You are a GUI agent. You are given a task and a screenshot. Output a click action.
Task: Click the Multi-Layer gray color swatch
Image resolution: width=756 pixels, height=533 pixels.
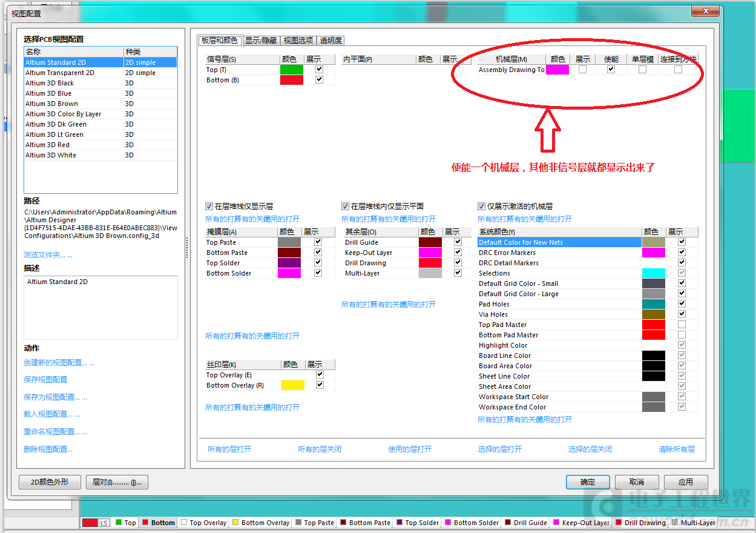tap(430, 273)
